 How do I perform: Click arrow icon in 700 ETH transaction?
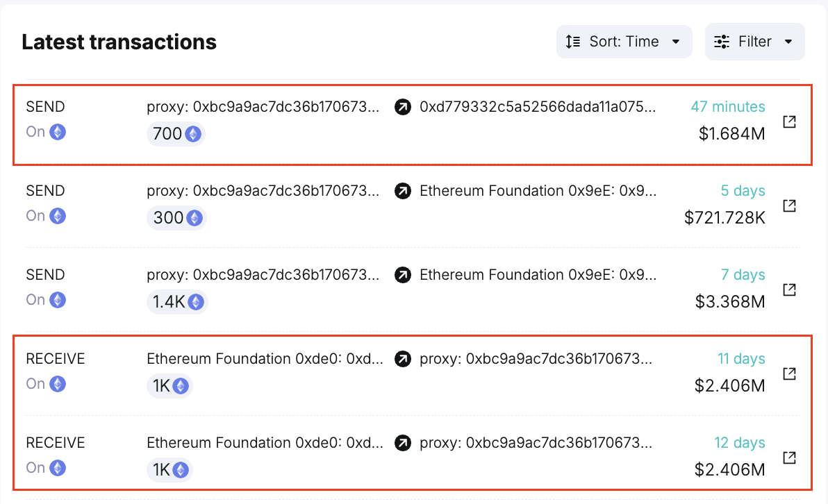point(403,107)
